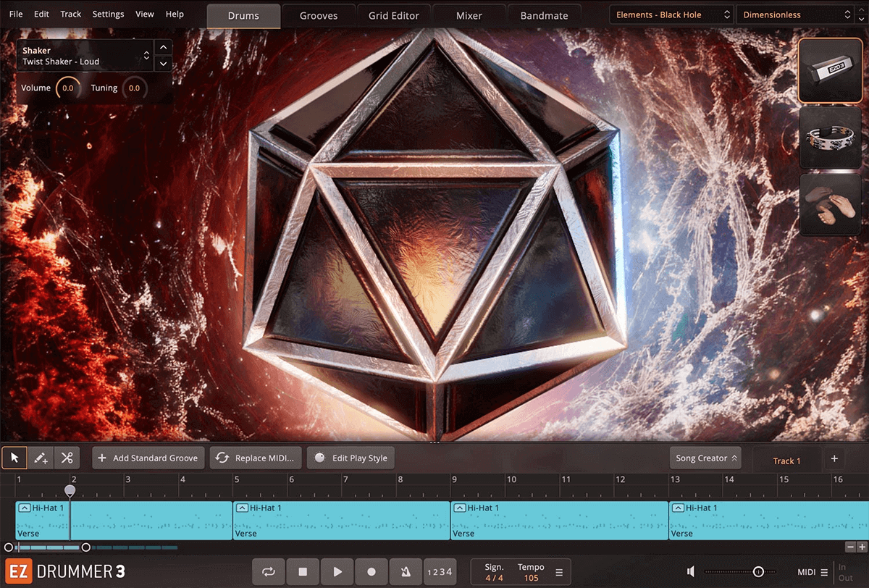Click the speaker volume icon
This screenshot has width=869, height=588.
(x=690, y=571)
